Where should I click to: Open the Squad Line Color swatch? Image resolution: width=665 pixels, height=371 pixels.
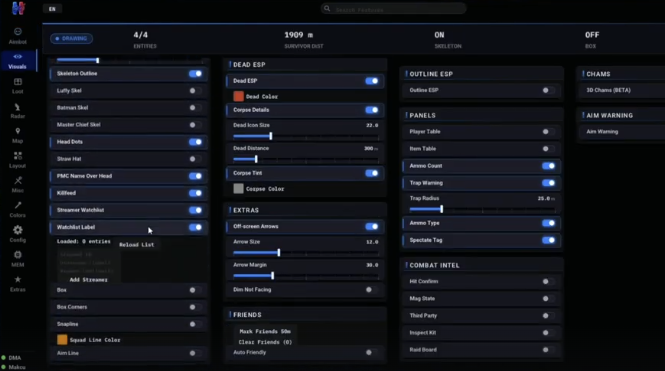pyautogui.click(x=62, y=340)
